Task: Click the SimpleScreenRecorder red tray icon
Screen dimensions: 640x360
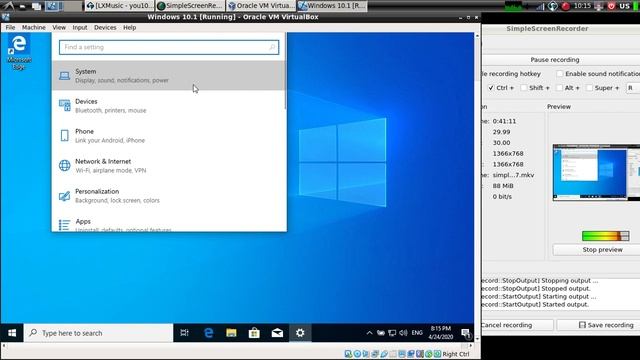Action: coord(565,6)
